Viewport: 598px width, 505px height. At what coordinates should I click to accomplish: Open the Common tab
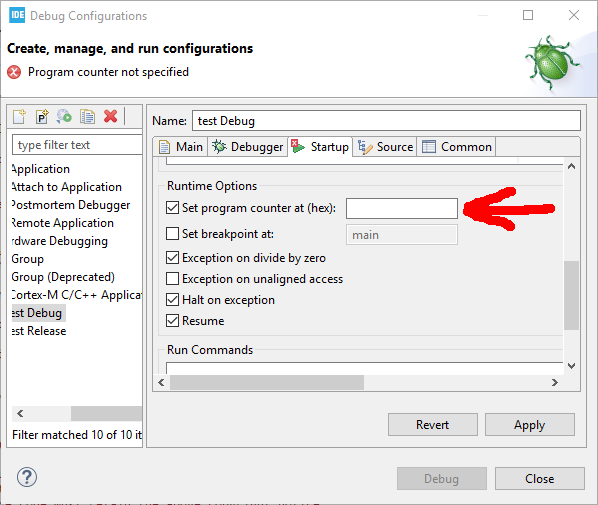(x=456, y=147)
